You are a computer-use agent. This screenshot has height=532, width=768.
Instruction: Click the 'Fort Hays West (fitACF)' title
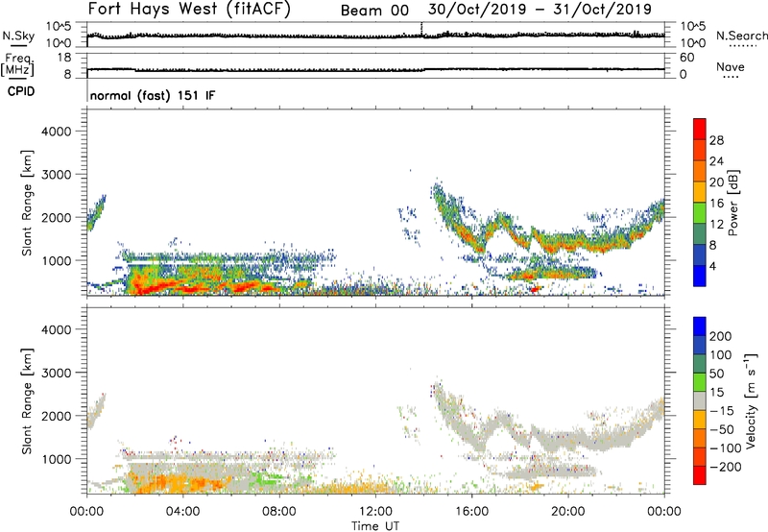pyautogui.click(x=189, y=10)
